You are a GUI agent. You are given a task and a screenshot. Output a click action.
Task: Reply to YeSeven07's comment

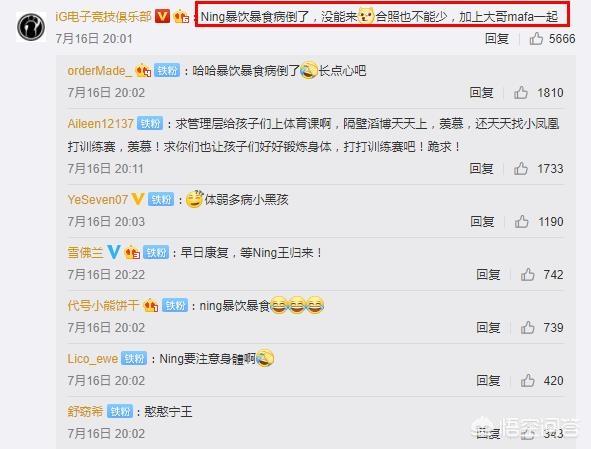[x=482, y=221]
